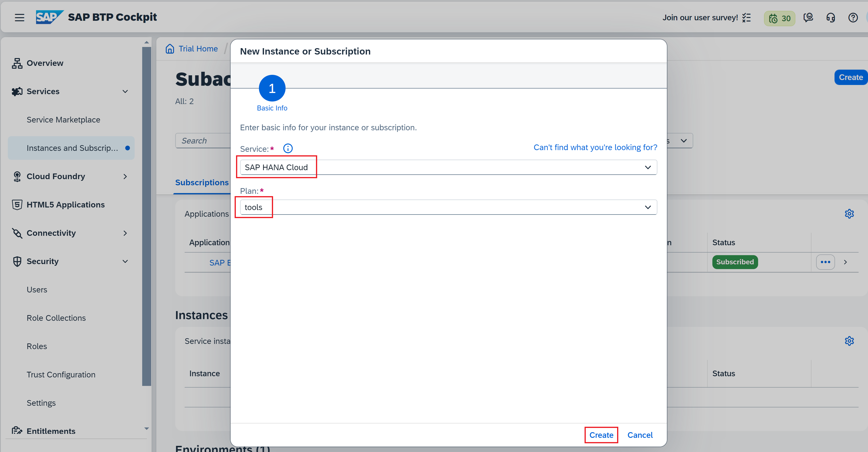
Task: Select Service Marketplace in sidebar
Action: point(63,120)
